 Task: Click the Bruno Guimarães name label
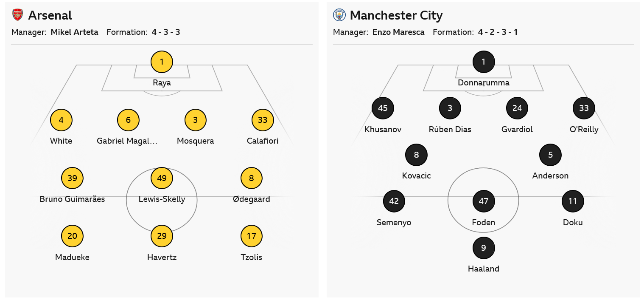72,199
